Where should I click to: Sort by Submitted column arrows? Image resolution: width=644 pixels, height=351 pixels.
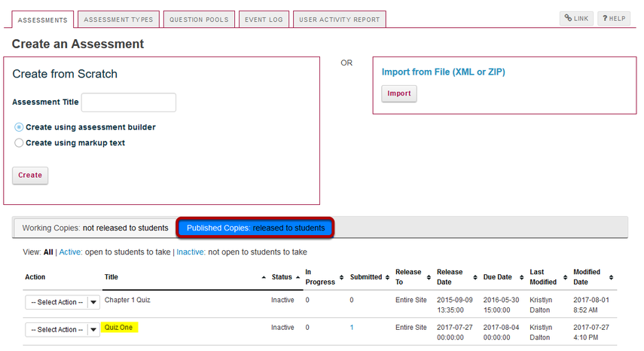point(387,277)
